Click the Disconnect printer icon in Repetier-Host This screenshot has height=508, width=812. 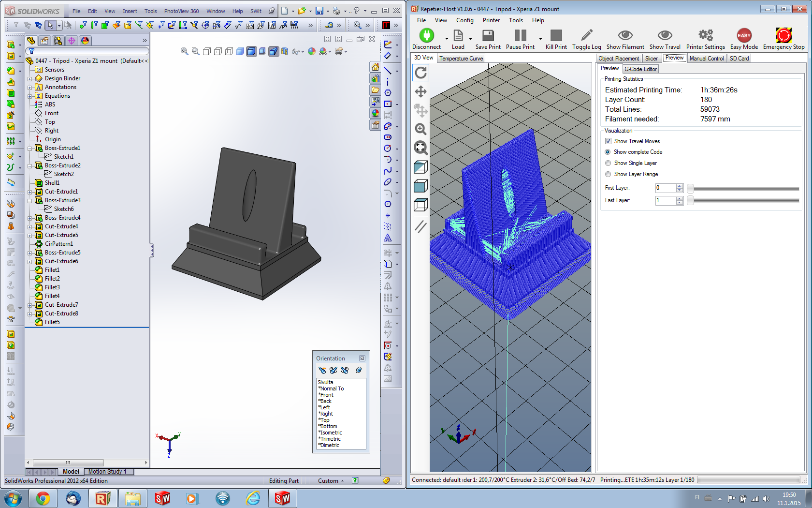click(x=426, y=35)
